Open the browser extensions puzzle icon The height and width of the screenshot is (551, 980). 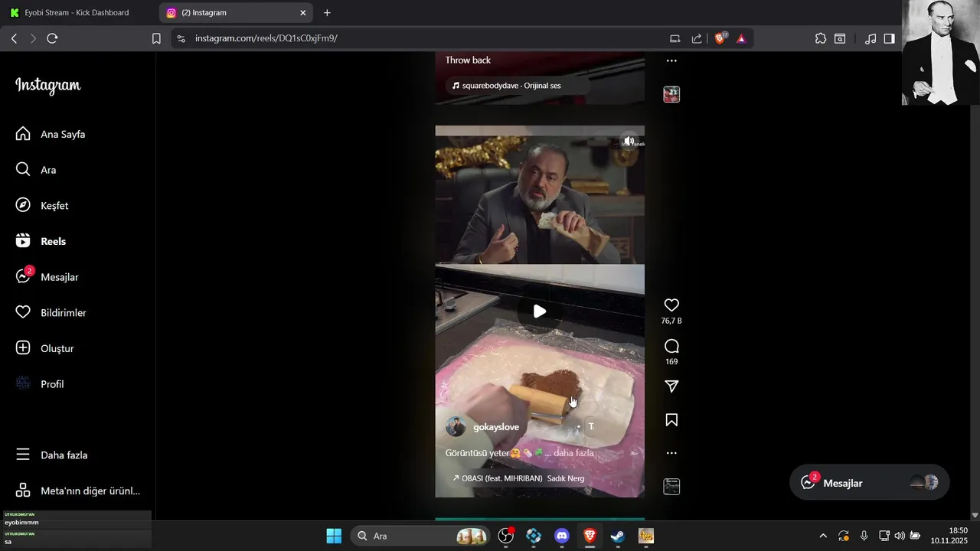821,38
